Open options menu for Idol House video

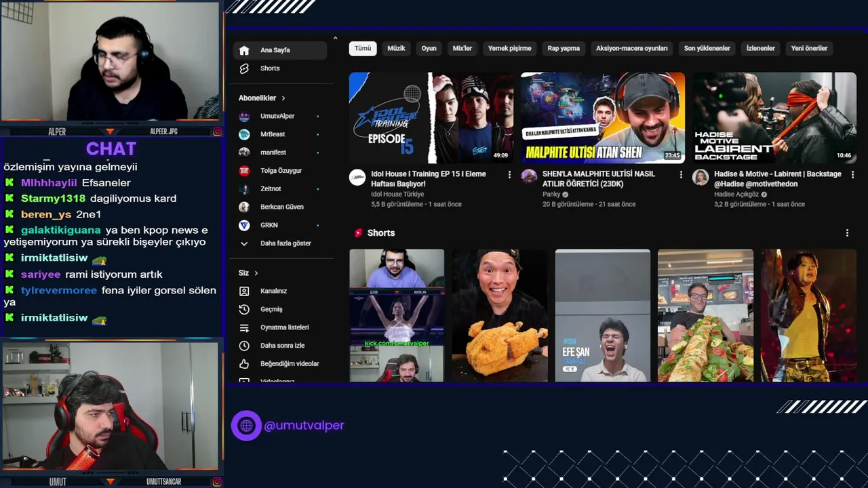tap(509, 175)
